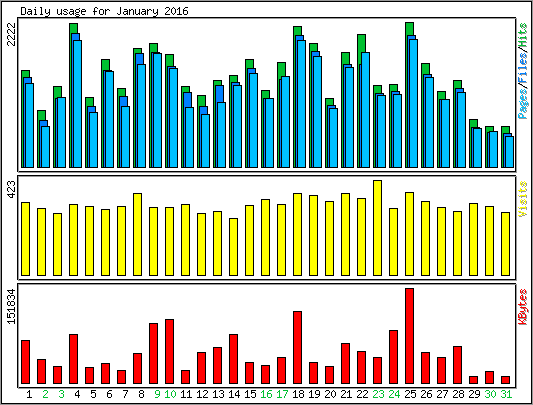Click the green day label 3
The height and width of the screenshot is (405, 533).
(61, 394)
